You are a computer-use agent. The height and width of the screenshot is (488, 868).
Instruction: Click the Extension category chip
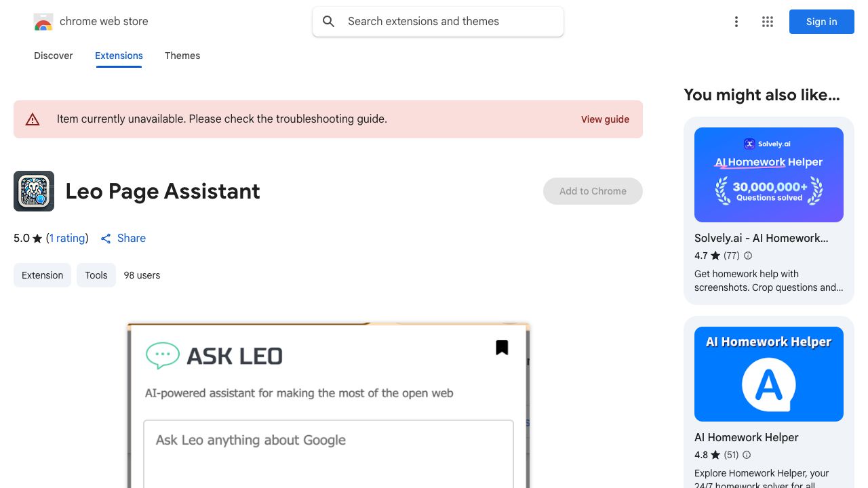click(42, 275)
